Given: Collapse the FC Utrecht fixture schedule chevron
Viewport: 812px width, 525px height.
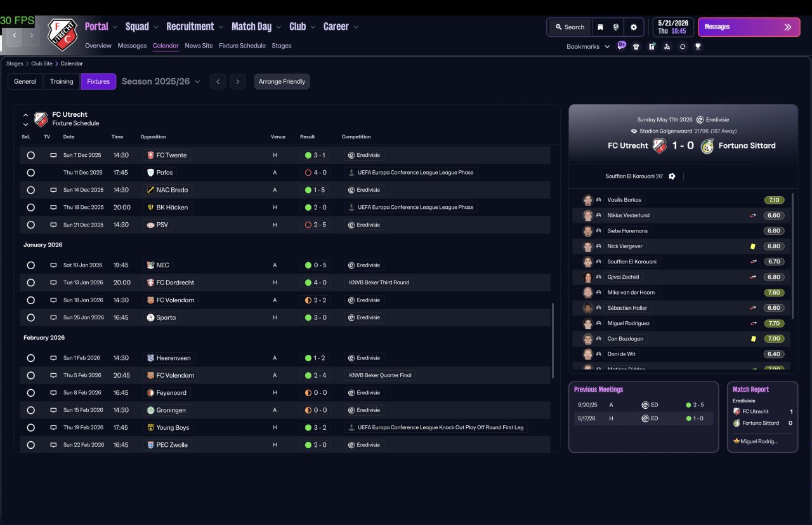Looking at the screenshot, I should [x=25, y=115].
